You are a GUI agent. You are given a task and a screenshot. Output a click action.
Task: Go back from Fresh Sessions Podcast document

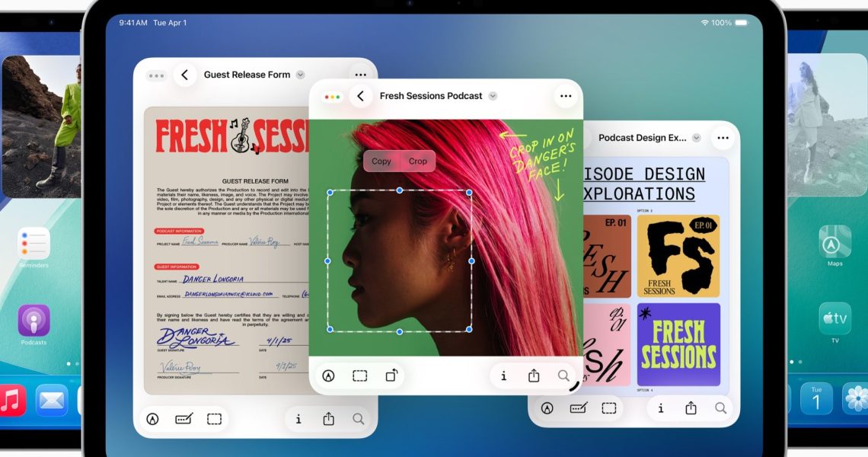tap(360, 96)
